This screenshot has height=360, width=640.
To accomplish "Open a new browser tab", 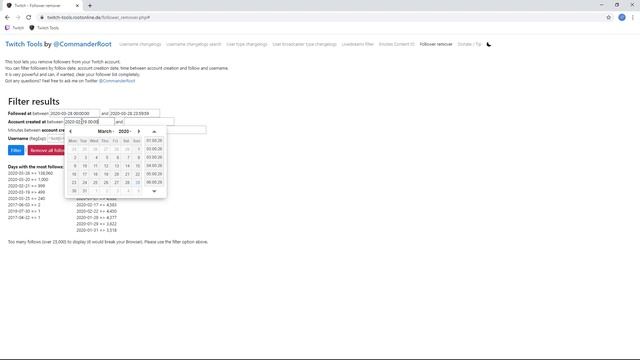I will click(90, 6).
